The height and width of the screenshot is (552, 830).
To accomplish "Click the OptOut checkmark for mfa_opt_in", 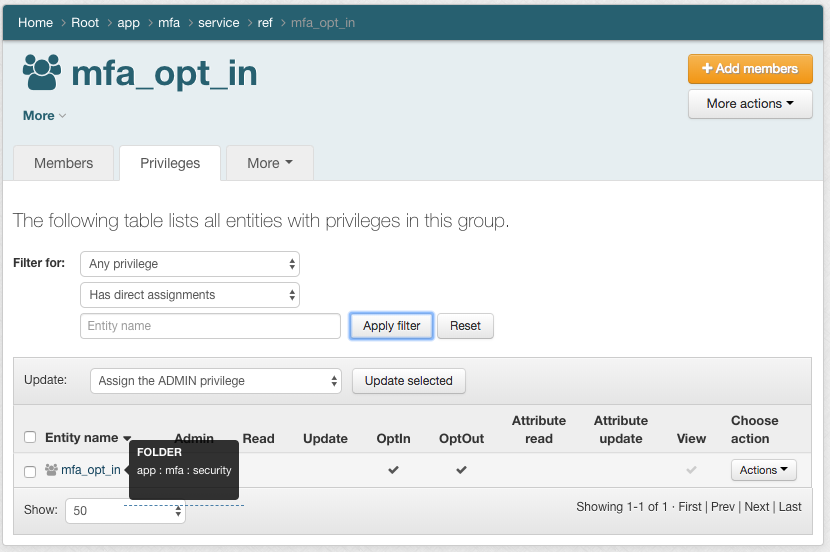I will [x=461, y=470].
